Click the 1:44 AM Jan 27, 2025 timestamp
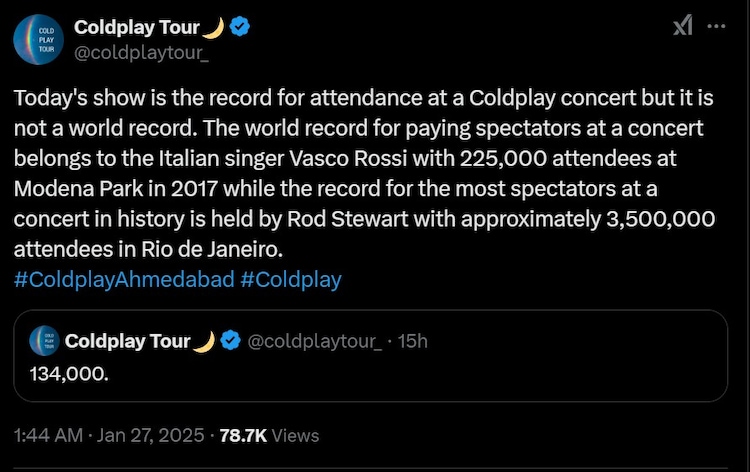This screenshot has width=750, height=472. tap(108, 435)
